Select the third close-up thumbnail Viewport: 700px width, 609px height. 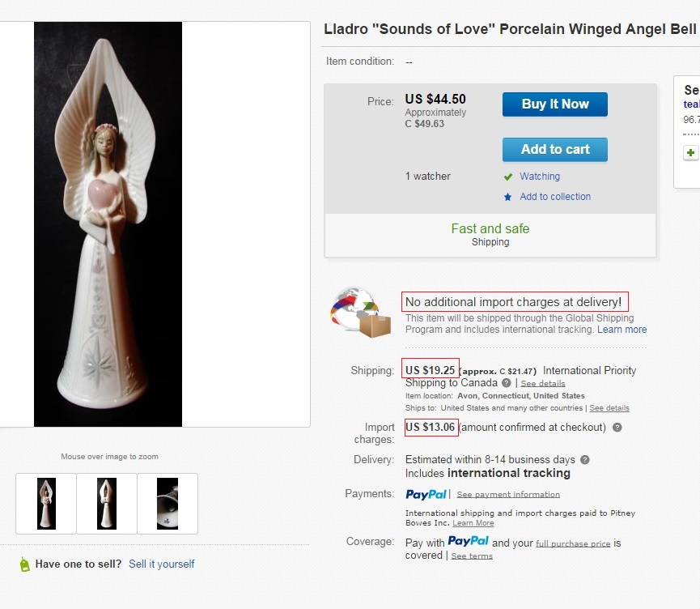pos(168,504)
